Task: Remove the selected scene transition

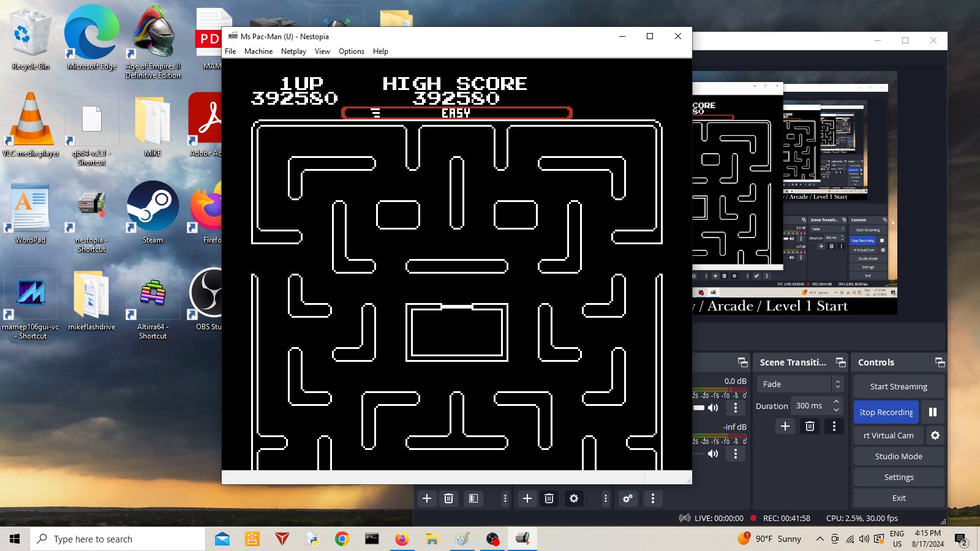Action: [810, 426]
